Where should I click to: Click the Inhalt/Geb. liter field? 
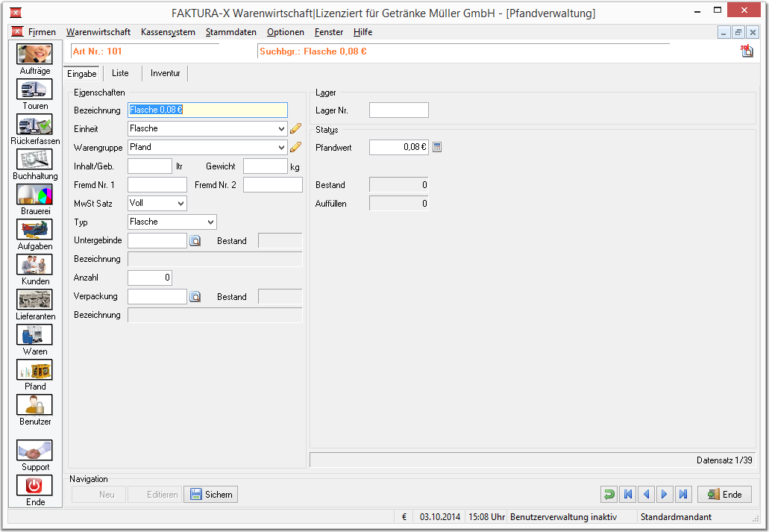(150, 166)
